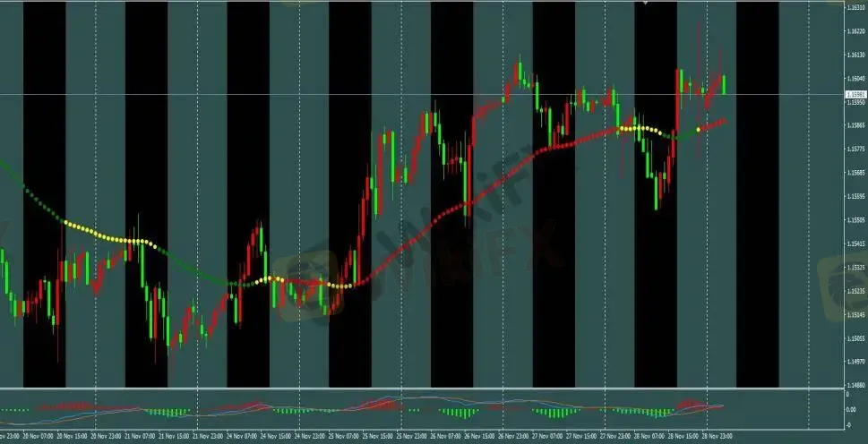Click the current price tag 1.15981
Screen dimensions: 868x444
[x=855, y=95]
